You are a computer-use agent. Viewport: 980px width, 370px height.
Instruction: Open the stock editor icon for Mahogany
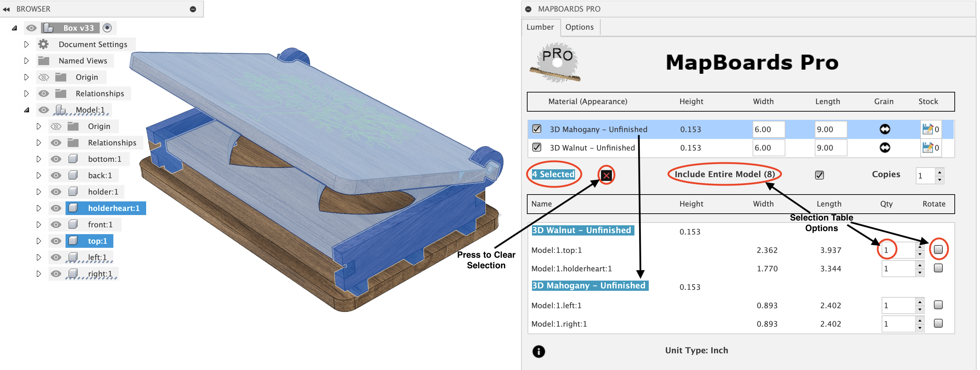(927, 129)
